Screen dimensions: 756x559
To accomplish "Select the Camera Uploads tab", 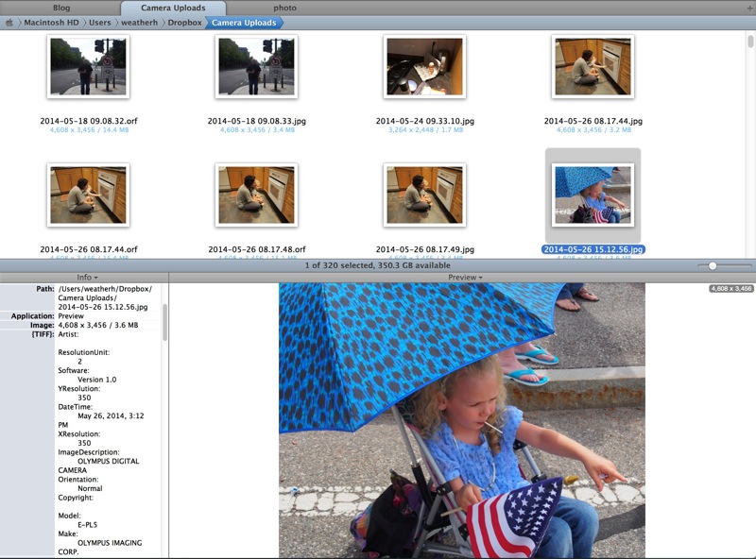I will point(173,8).
